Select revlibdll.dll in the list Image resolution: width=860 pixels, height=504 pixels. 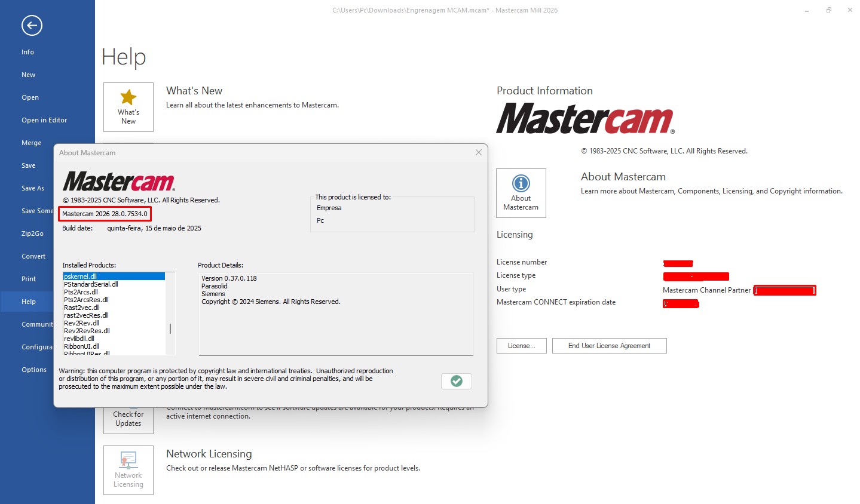click(x=114, y=339)
